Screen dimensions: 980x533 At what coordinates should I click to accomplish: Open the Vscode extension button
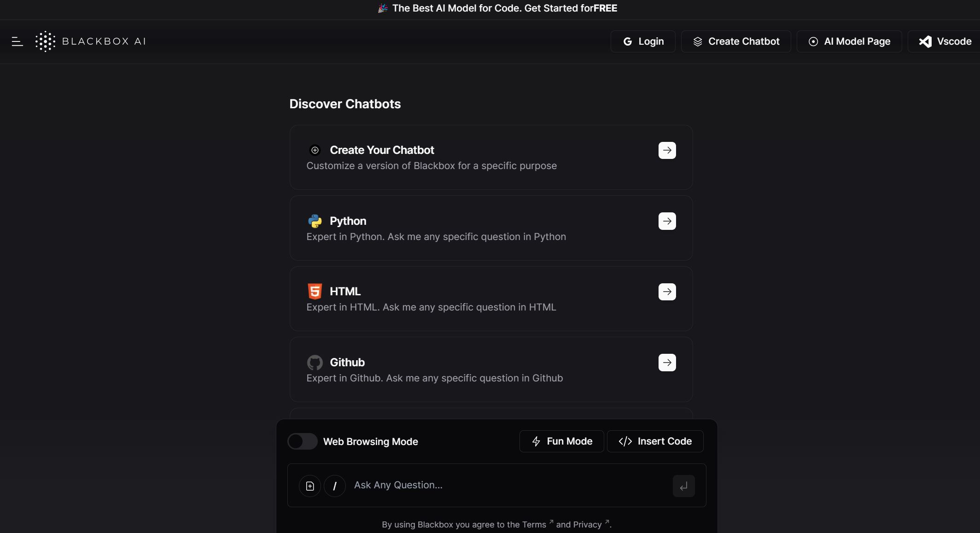click(x=947, y=41)
